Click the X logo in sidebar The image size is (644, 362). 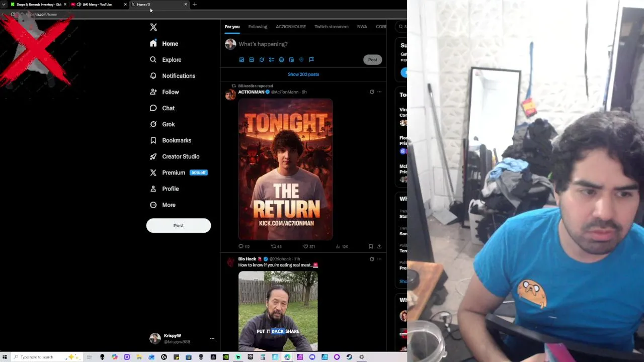pos(153,27)
